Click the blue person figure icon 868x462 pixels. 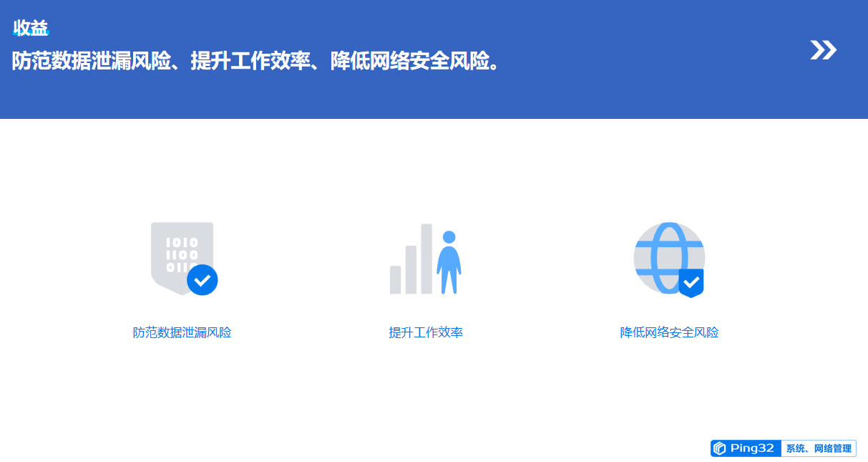449,262
